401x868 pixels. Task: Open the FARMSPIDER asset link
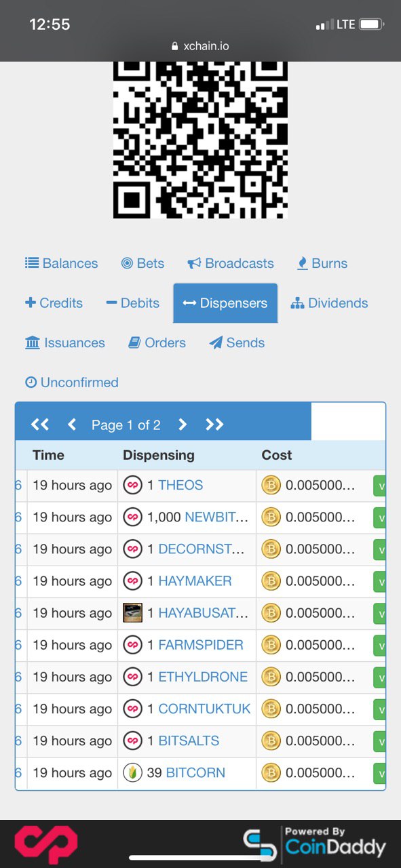click(x=201, y=644)
